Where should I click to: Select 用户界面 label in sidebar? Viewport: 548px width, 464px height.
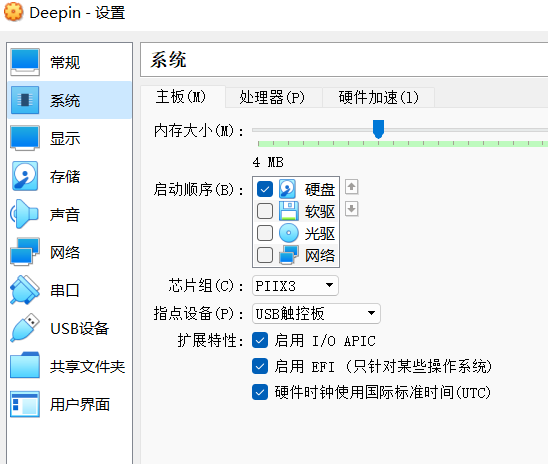click(x=80, y=404)
